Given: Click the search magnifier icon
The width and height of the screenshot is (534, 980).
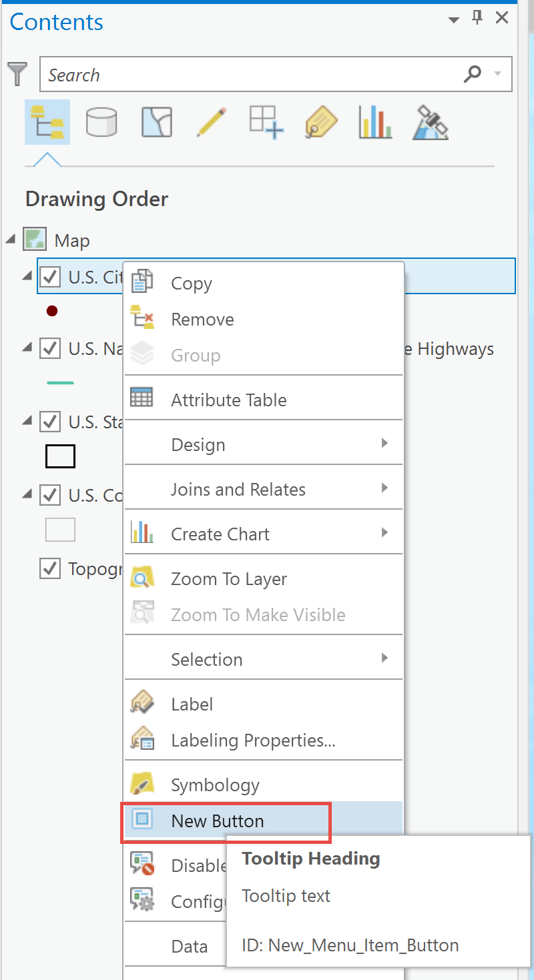Looking at the screenshot, I should [x=473, y=74].
